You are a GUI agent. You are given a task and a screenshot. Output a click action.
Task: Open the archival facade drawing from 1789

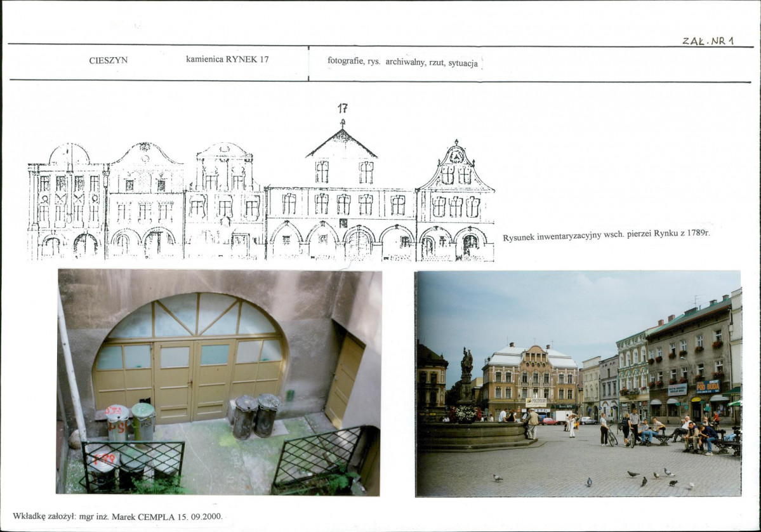pos(261,190)
